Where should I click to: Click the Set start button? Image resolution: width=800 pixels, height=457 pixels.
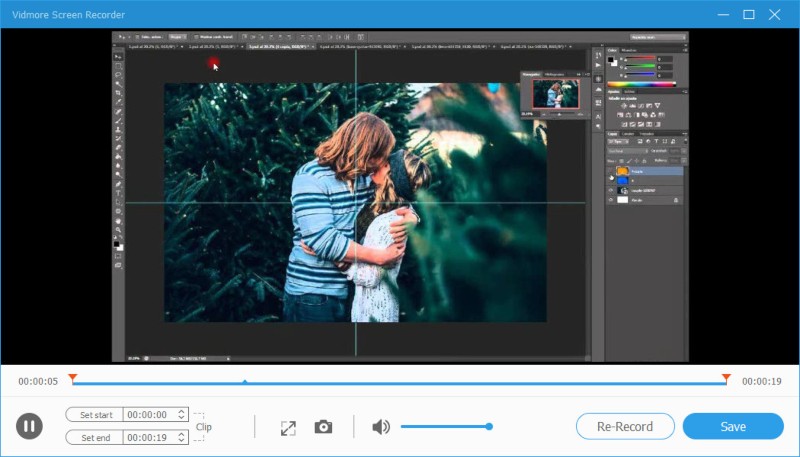pyautogui.click(x=96, y=414)
